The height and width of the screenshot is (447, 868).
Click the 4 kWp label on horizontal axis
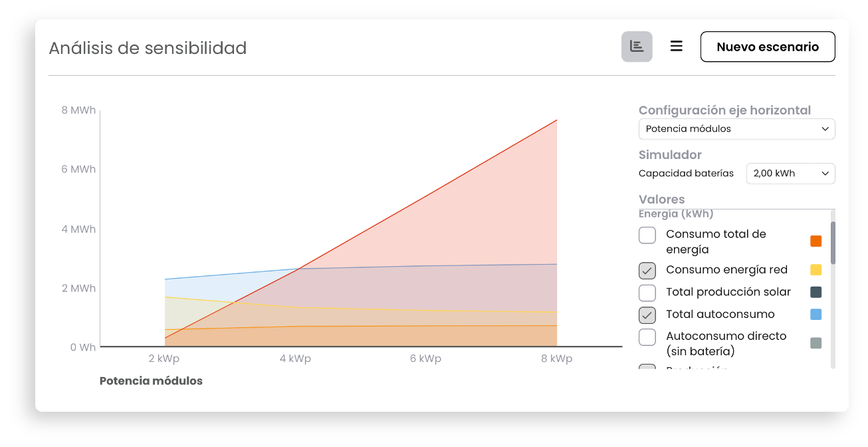click(295, 359)
